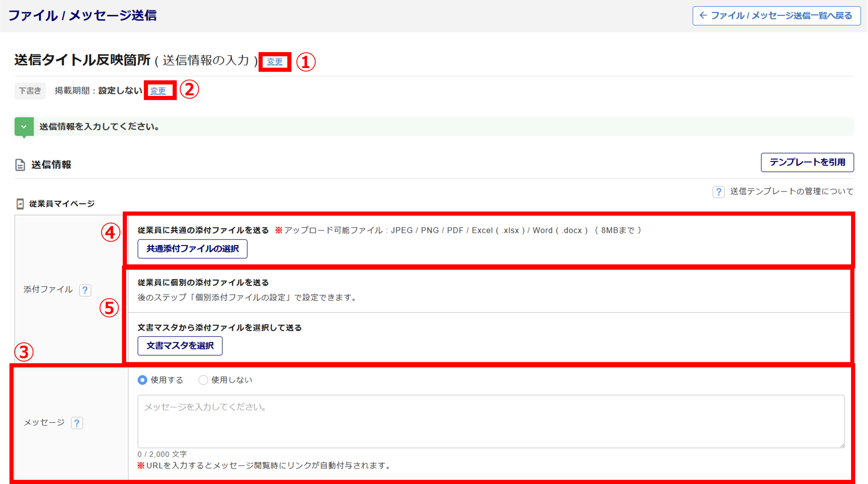The width and height of the screenshot is (868, 484).
Task: Click the 下書き status badge
Action: point(30,91)
